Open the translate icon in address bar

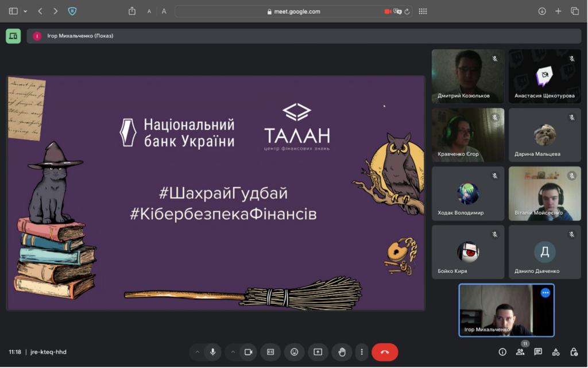[x=397, y=11]
